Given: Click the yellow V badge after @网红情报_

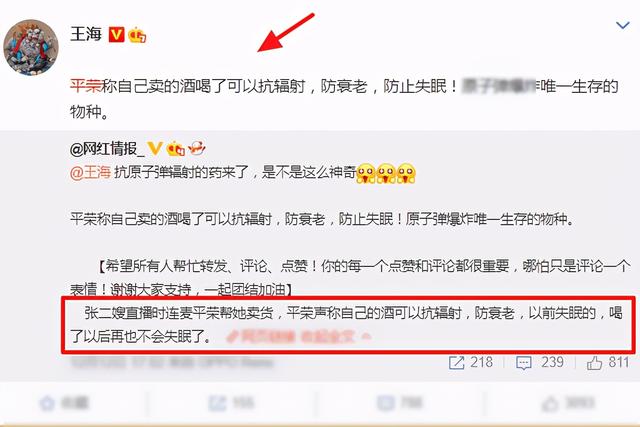Looking at the screenshot, I should pyautogui.click(x=155, y=148).
